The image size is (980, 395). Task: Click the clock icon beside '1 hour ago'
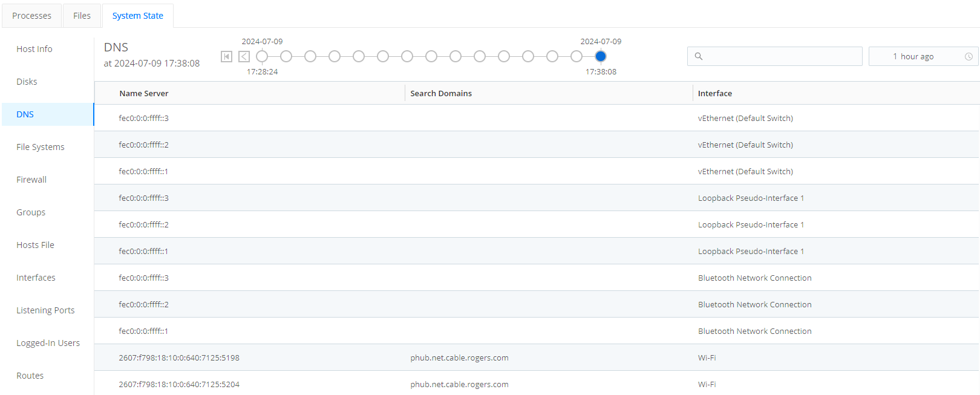pyautogui.click(x=969, y=56)
